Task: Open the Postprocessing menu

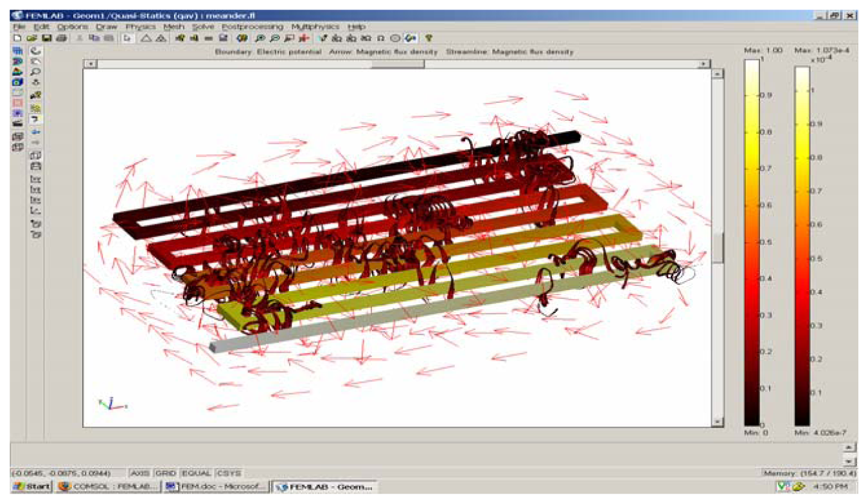Action: [252, 27]
